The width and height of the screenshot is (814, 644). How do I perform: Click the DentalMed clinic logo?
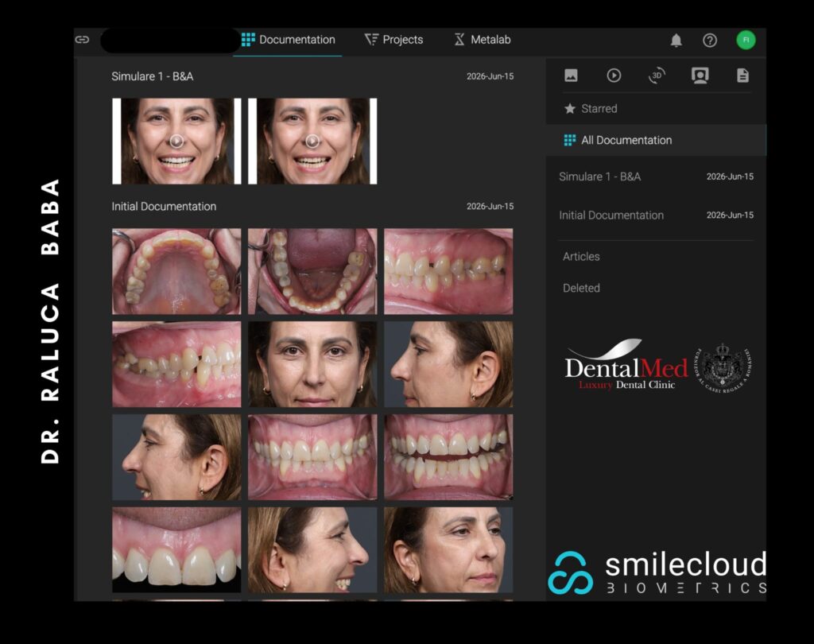coord(626,366)
